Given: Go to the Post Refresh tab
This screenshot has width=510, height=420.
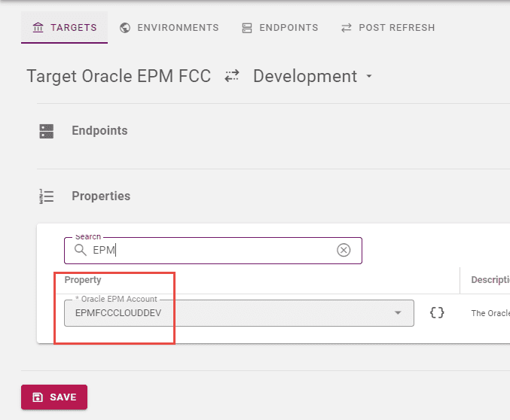Looking at the screenshot, I should coord(388,28).
